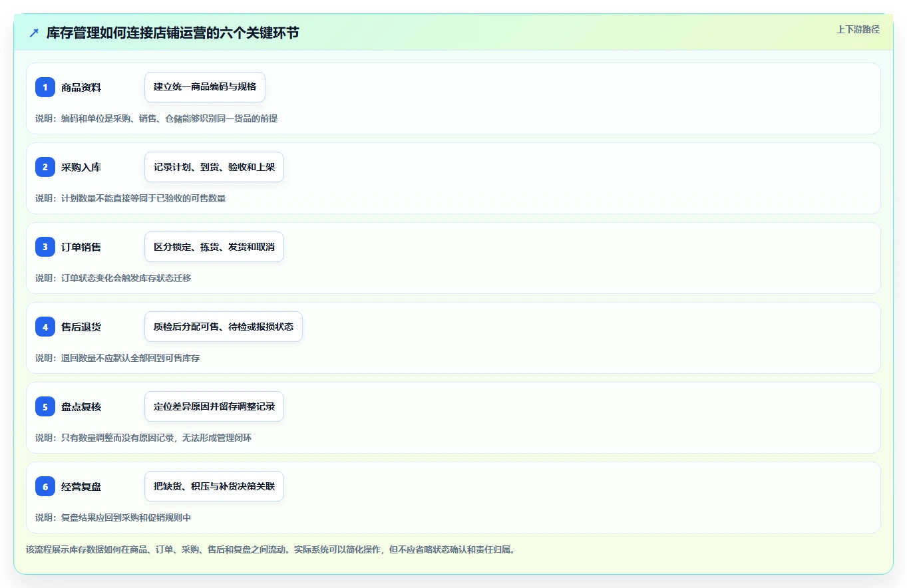This screenshot has height=588, width=907.
Task: Click the 经营复盘 step label
Action: pos(81,486)
